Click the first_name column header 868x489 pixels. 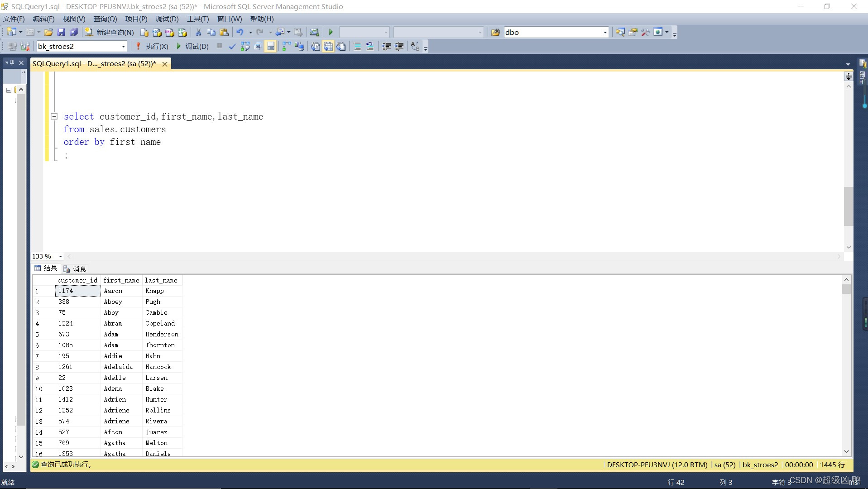[121, 280]
